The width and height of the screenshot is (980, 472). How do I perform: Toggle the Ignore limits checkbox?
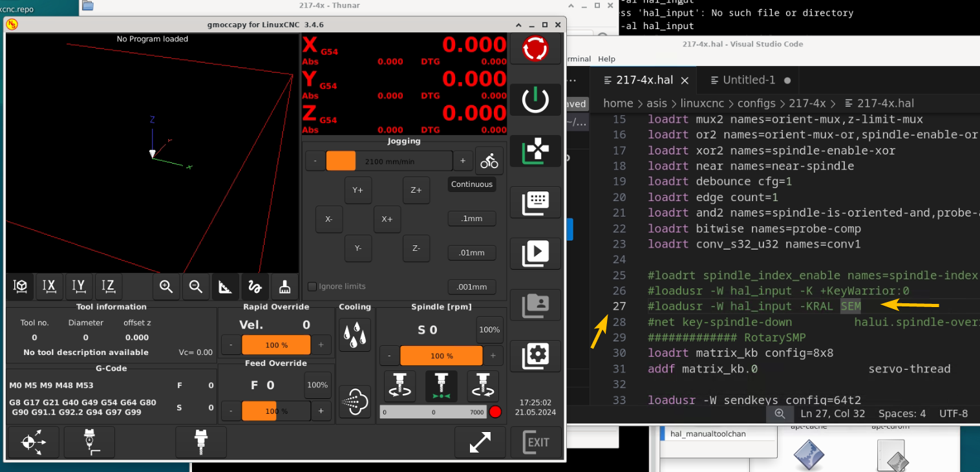point(312,286)
